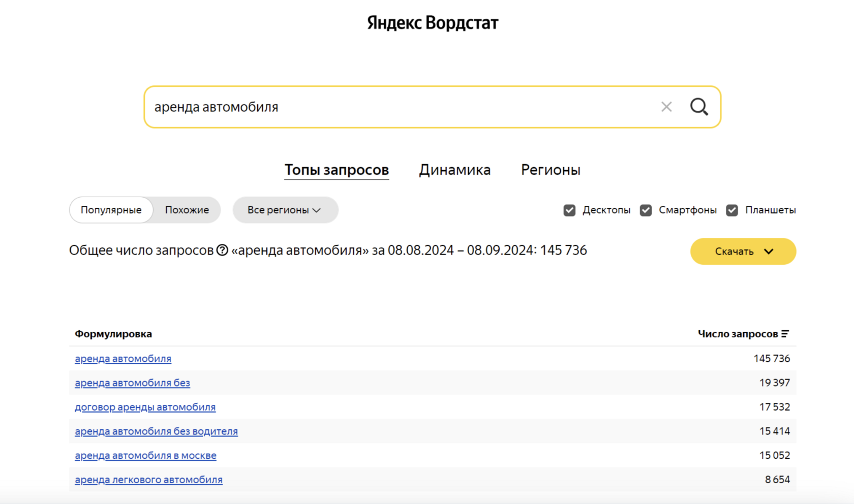Uncheck the Планшеты checkbox
The image size is (854, 504).
click(732, 210)
